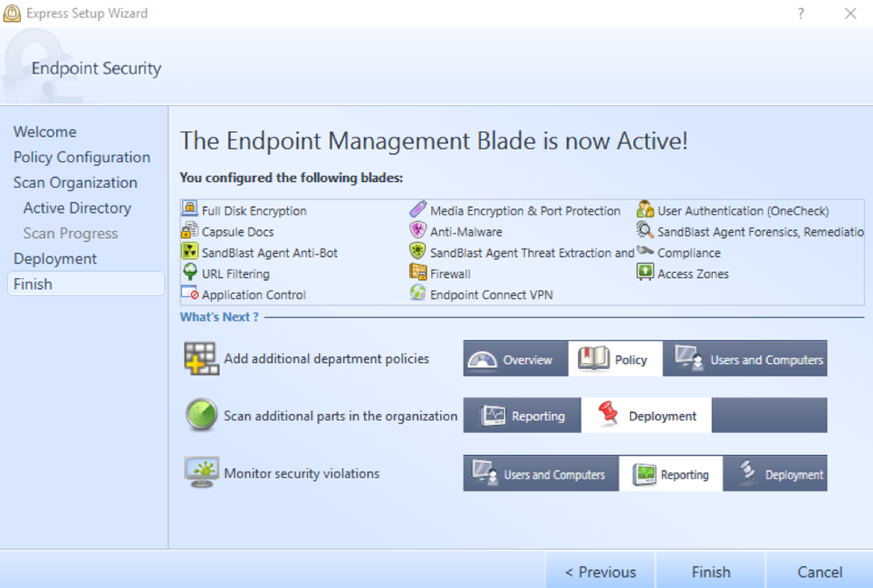Select Scan Organization in the sidebar
This screenshot has width=873, height=588.
[75, 183]
